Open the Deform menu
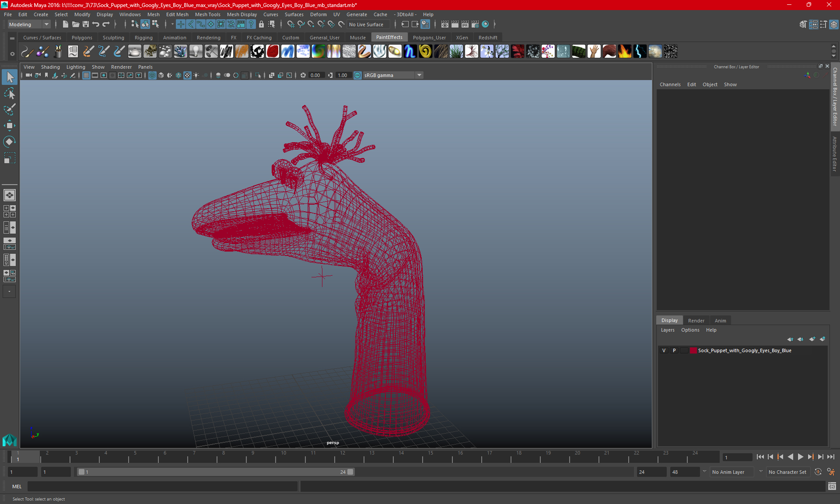 (x=318, y=14)
